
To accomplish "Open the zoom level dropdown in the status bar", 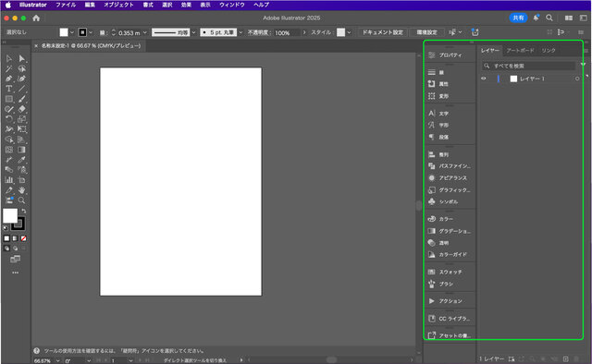I will coord(57,361).
